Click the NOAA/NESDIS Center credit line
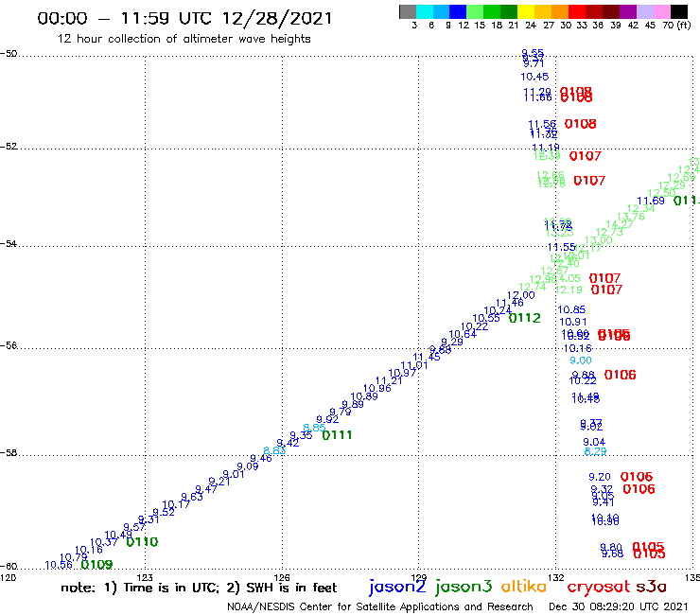This screenshot has width=700, height=615. tap(380, 607)
